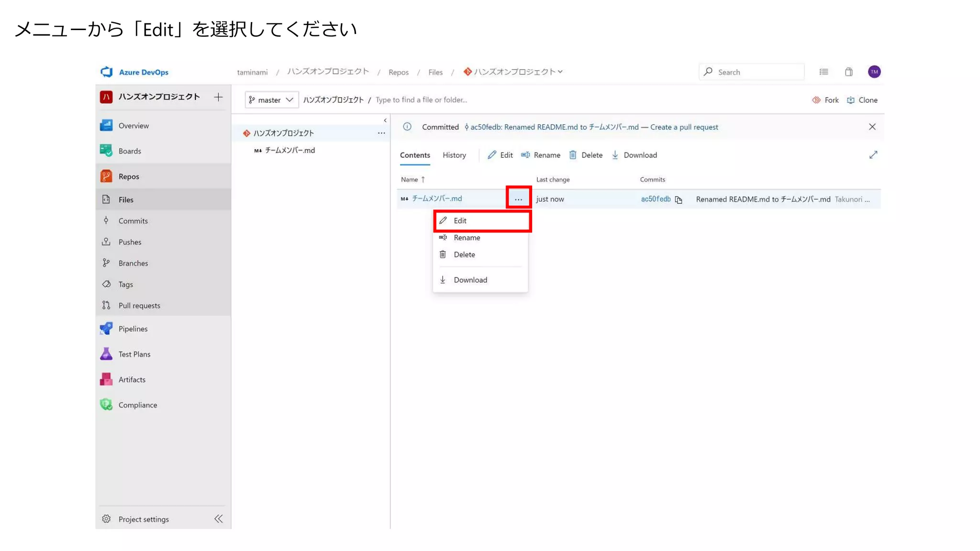
Task: Click the Clone button
Action: 862,100
